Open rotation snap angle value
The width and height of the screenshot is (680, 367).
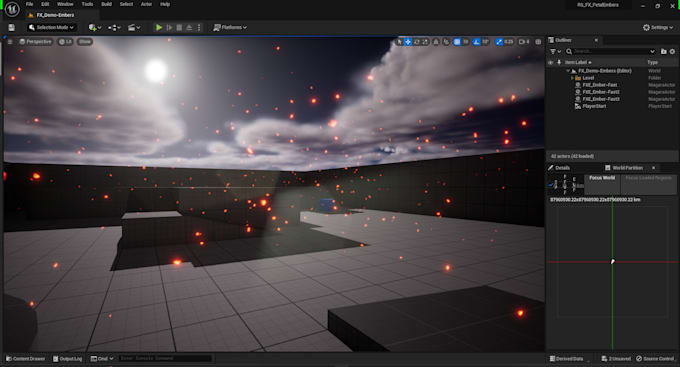(x=485, y=42)
